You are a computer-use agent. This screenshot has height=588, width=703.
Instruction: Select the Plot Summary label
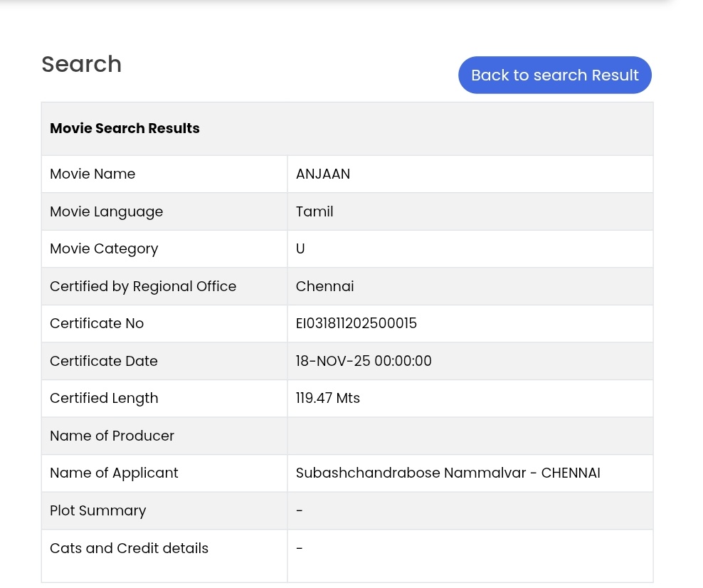(x=97, y=511)
